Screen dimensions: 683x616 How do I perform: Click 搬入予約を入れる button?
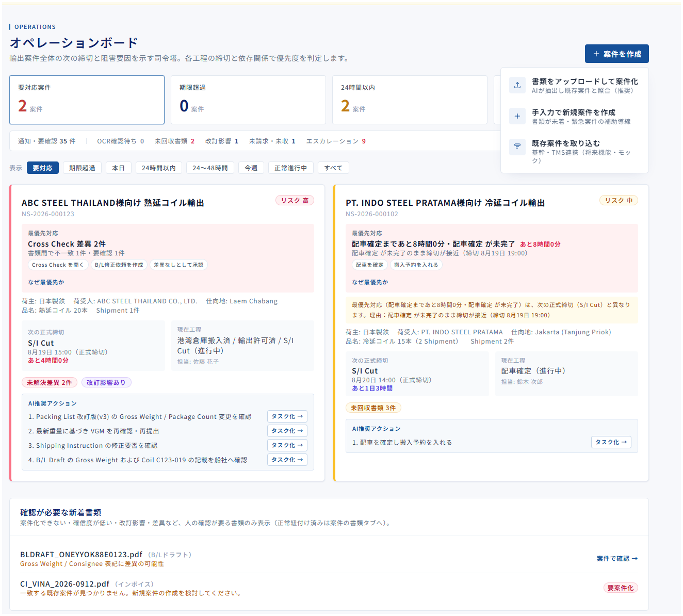pyautogui.click(x=416, y=265)
